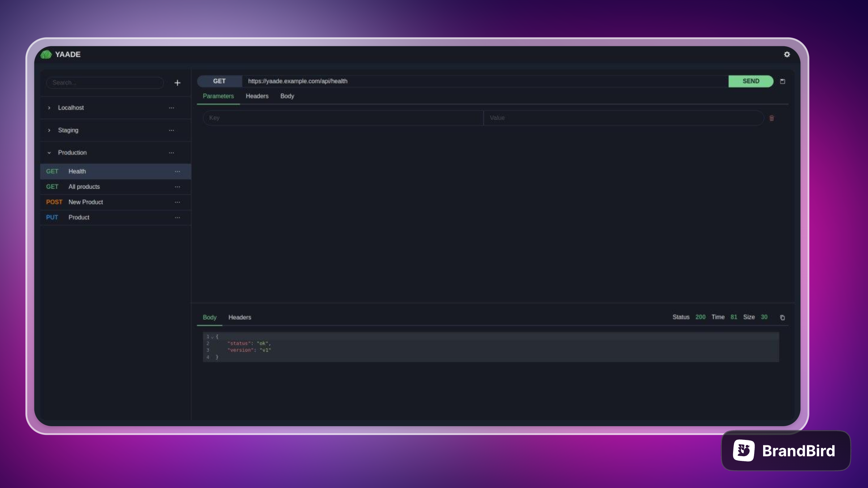
Task: Switch to the request Body tab
Action: (287, 96)
